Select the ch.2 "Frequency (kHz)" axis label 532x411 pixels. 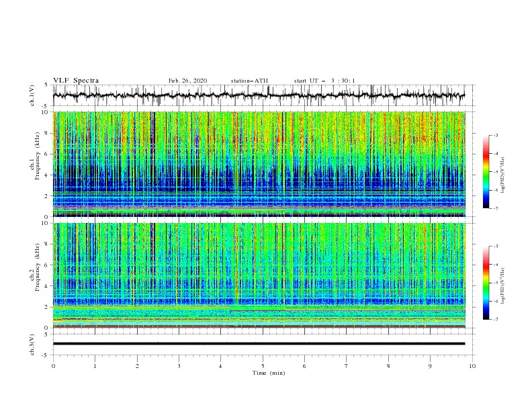tap(37, 267)
